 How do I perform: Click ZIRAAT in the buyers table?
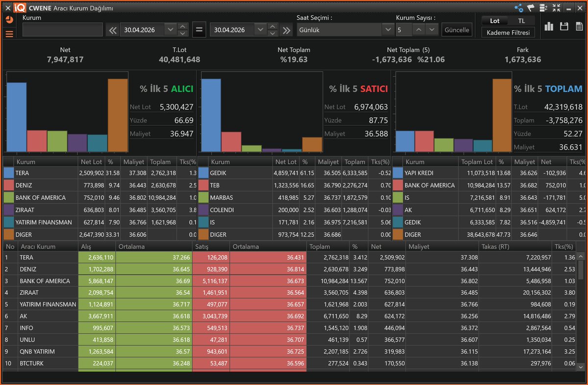pos(25,210)
